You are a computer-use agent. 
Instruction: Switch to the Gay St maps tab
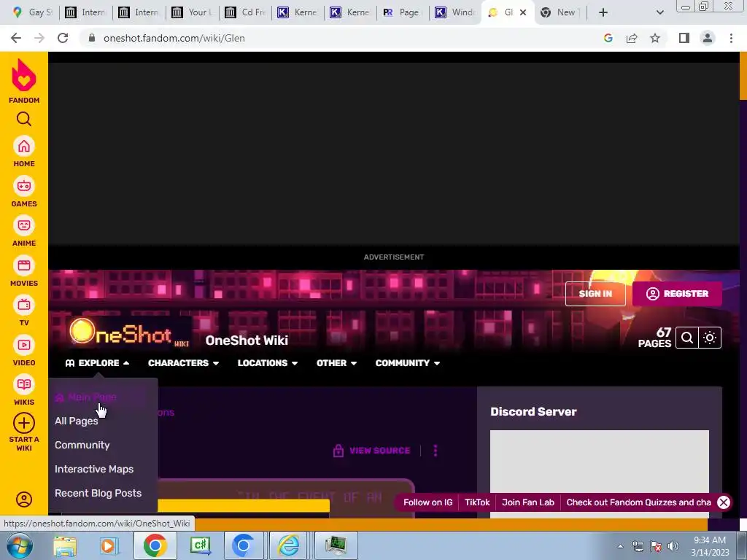pos(32,12)
